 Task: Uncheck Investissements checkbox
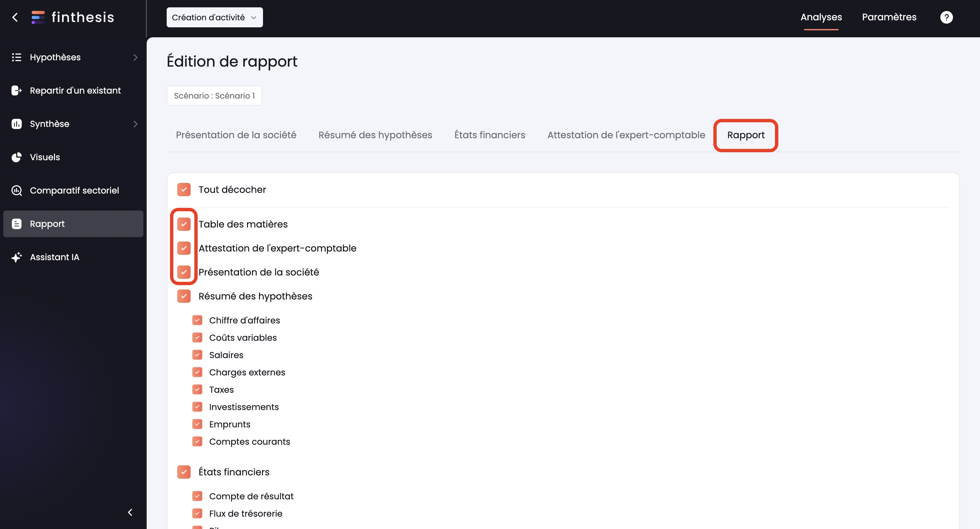click(197, 407)
